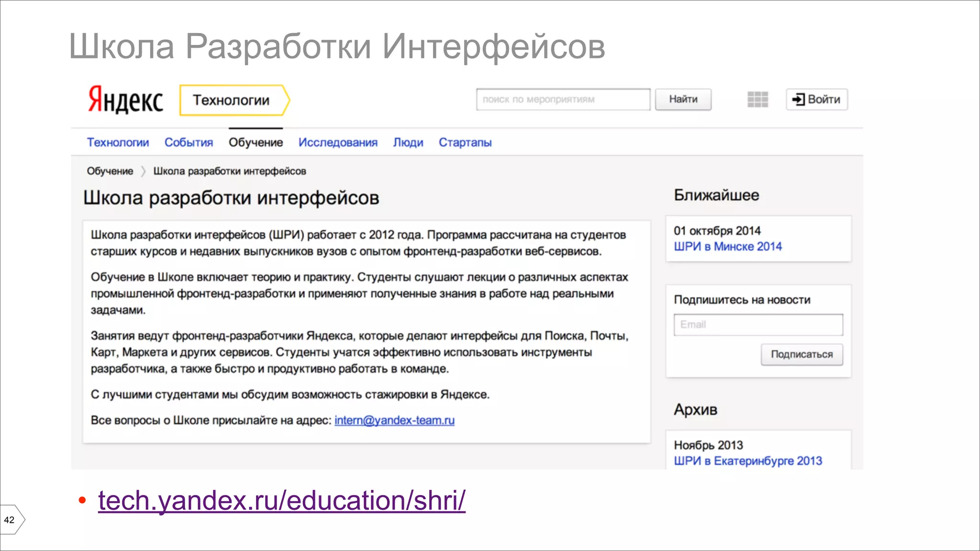Open the Стартапы navigation tab

[465, 143]
